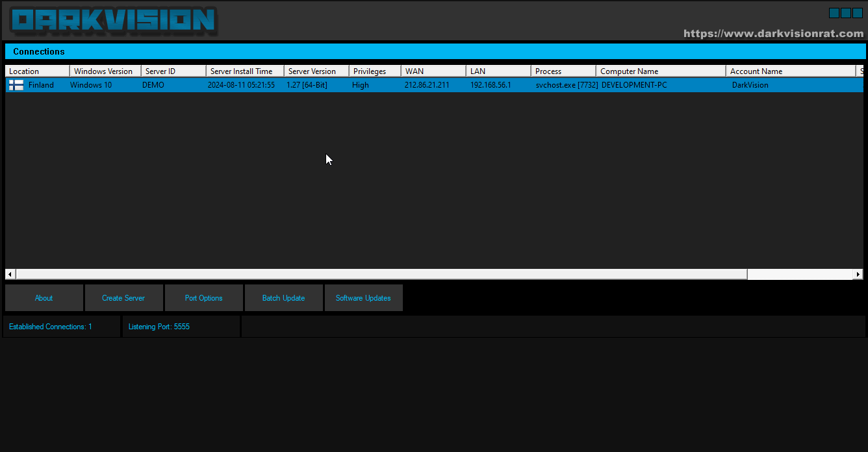This screenshot has height=452, width=868.
Task: Sort by Windows Version column header
Action: tap(105, 71)
